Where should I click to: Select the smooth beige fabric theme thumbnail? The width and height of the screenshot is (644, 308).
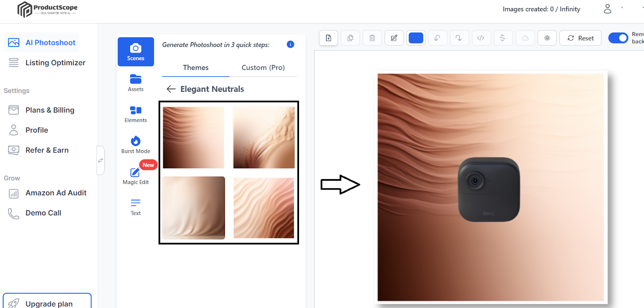tap(194, 208)
